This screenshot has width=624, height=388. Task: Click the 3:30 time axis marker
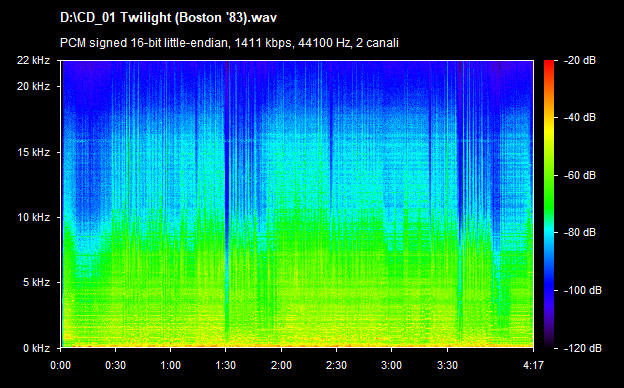[x=447, y=365]
